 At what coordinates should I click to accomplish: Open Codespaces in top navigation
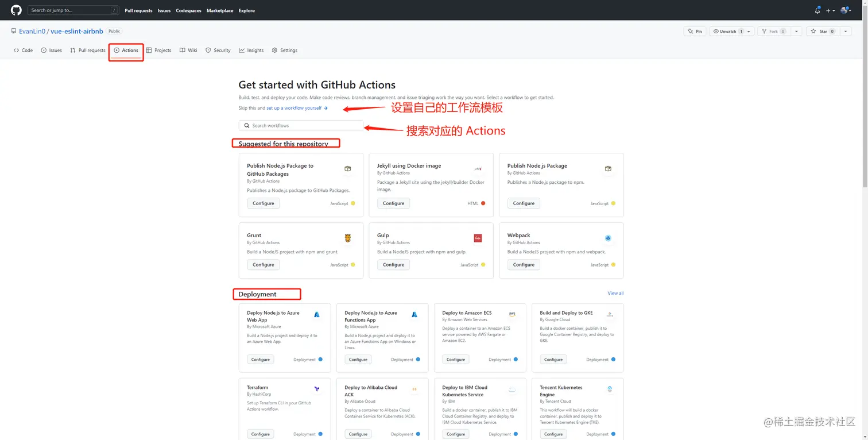[189, 10]
